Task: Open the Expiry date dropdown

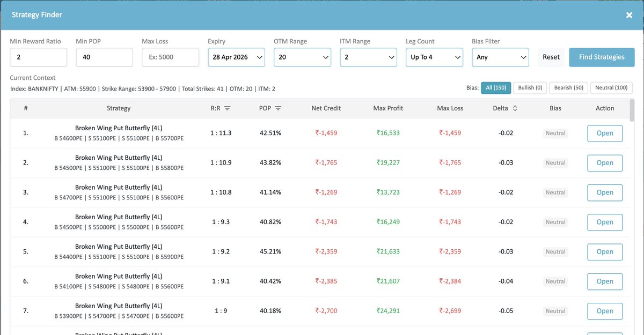Action: (236, 57)
